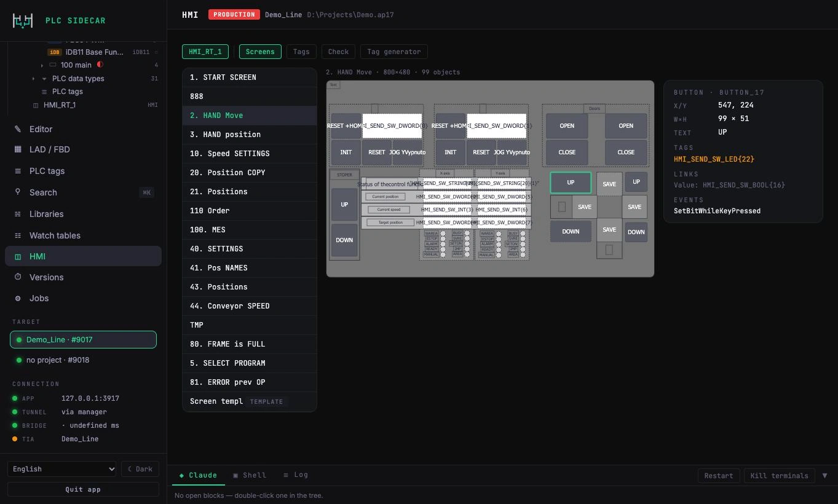Image resolution: width=838 pixels, height=504 pixels.
Task: Expand the 100 main tree node
Action: pyautogui.click(x=42, y=65)
